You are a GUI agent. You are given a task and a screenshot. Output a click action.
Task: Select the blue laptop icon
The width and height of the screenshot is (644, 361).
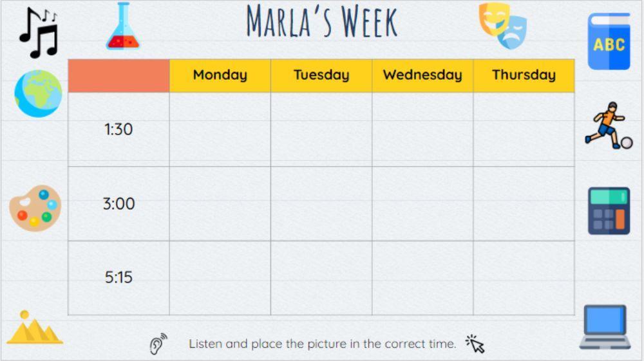coord(605,327)
